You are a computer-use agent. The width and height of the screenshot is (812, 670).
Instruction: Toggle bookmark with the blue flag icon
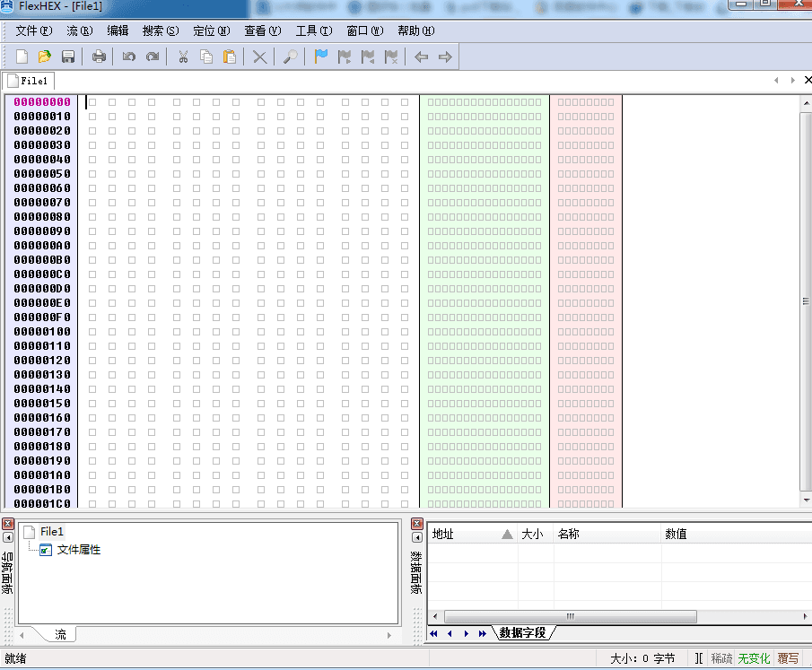(321, 57)
